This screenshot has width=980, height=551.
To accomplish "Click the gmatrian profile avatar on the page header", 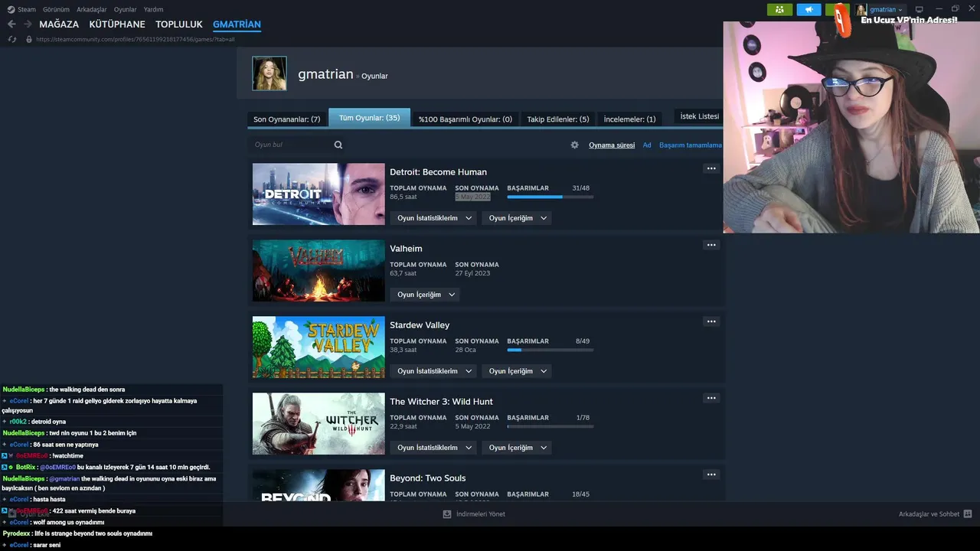I will (x=269, y=73).
